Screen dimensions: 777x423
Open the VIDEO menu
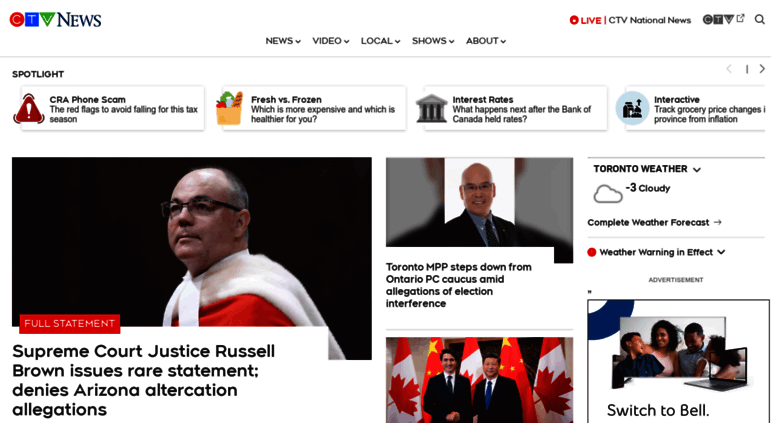click(x=331, y=41)
